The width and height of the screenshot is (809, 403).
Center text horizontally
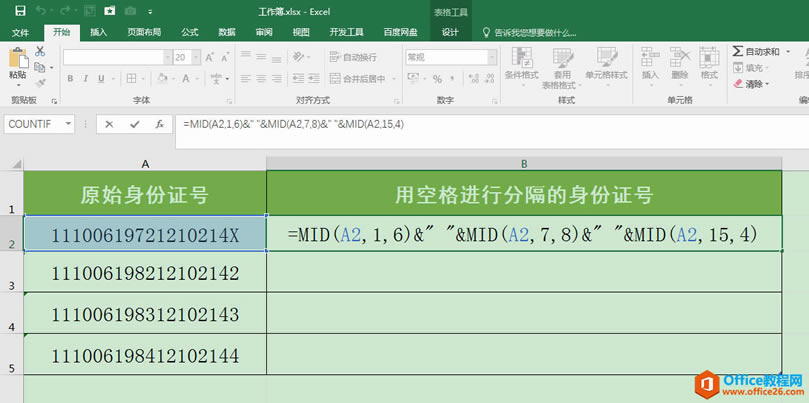(x=261, y=79)
